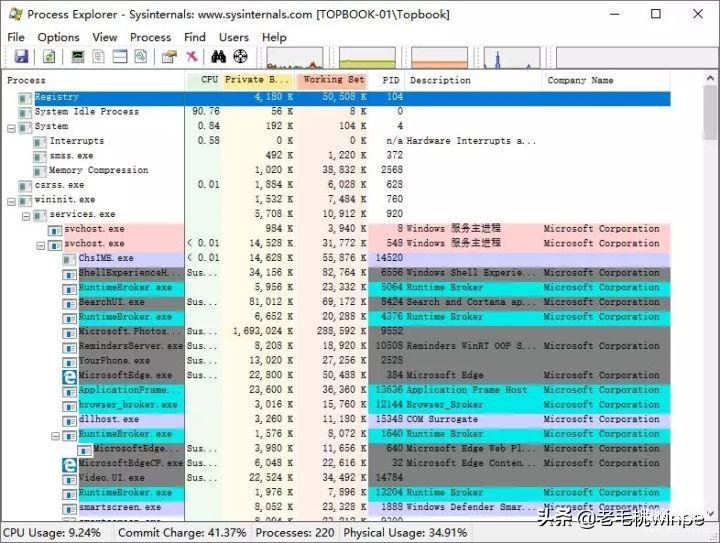720x543 pixels.
Task: Click the Refresh Now toolbar icon
Action: click(49, 56)
